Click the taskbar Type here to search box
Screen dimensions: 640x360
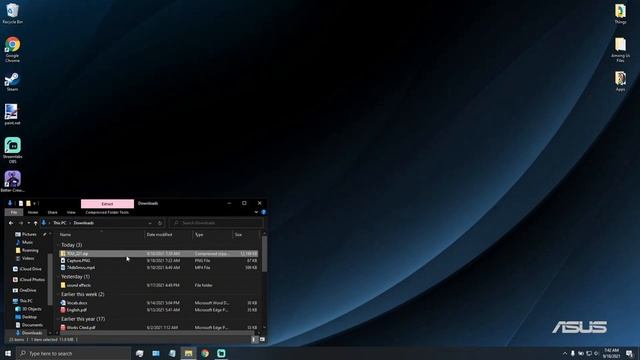pyautogui.click(x=73, y=353)
